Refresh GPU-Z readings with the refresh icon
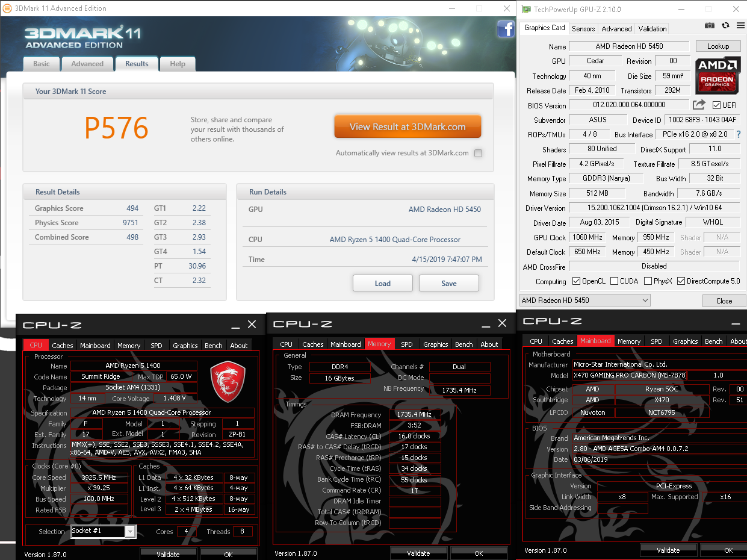 (725, 25)
